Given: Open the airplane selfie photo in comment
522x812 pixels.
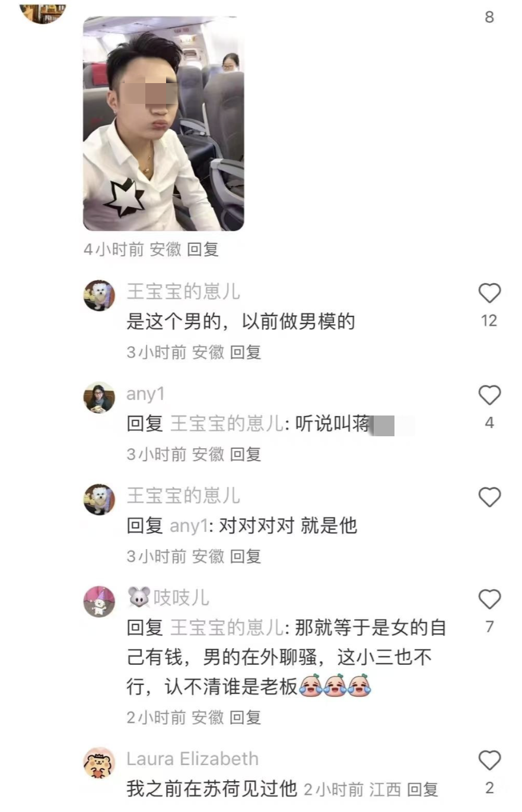Looking at the screenshot, I should (163, 123).
